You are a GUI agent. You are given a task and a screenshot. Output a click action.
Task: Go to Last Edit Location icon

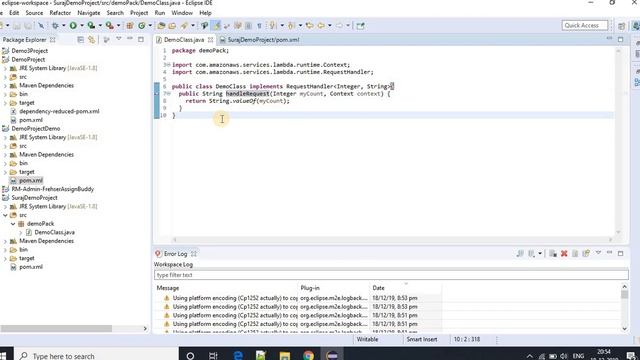(x=310, y=26)
